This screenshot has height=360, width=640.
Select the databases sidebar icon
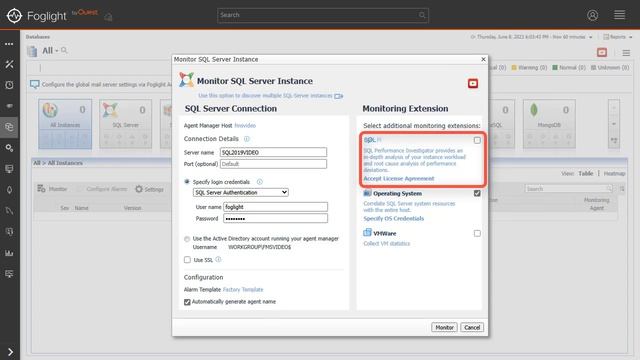click(9, 127)
